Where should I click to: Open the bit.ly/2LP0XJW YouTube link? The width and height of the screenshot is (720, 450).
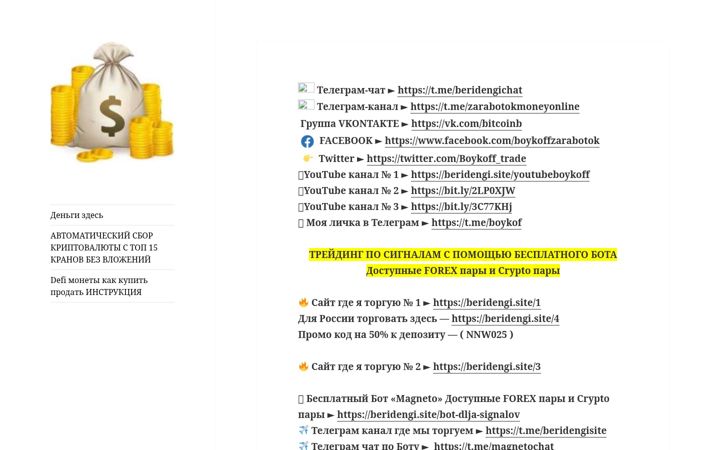463,191
